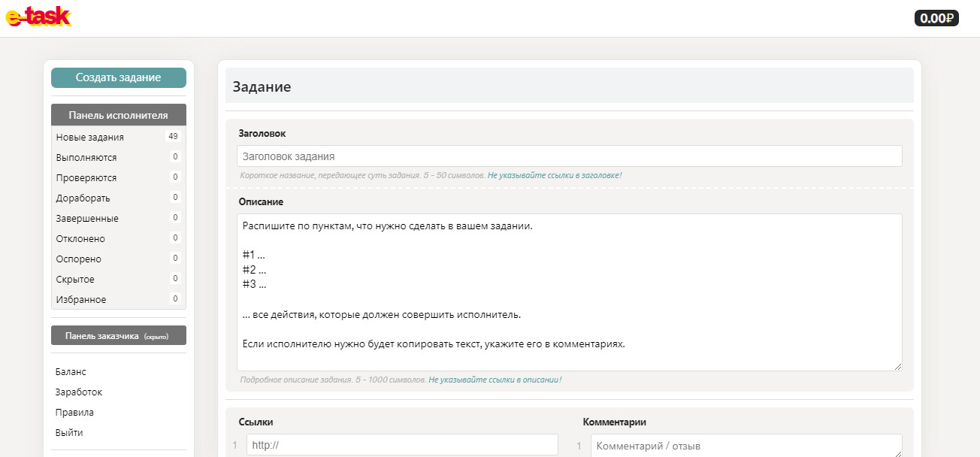Screen dimensions: 980x457
Task: Open the Баланс page
Action: pos(71,372)
